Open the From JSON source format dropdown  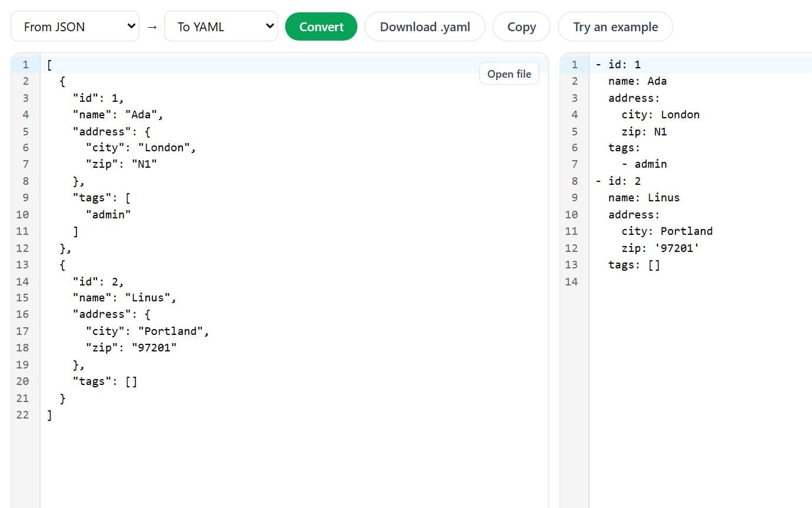tap(75, 26)
